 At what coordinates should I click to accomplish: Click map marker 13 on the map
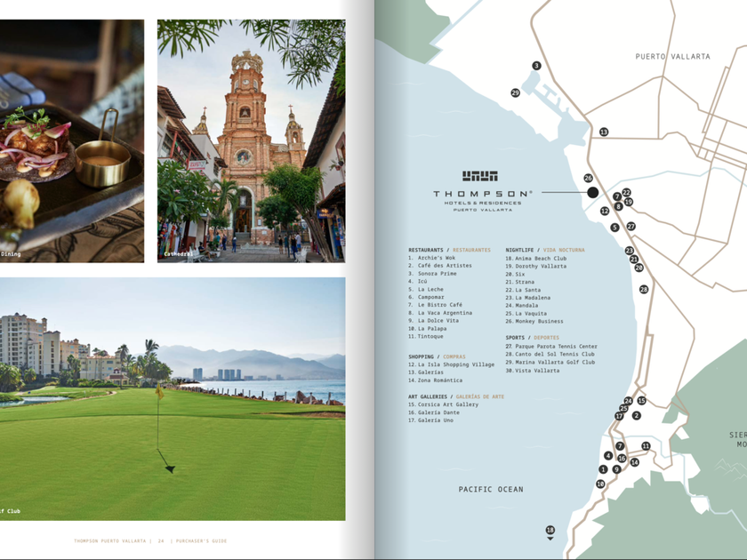click(604, 132)
